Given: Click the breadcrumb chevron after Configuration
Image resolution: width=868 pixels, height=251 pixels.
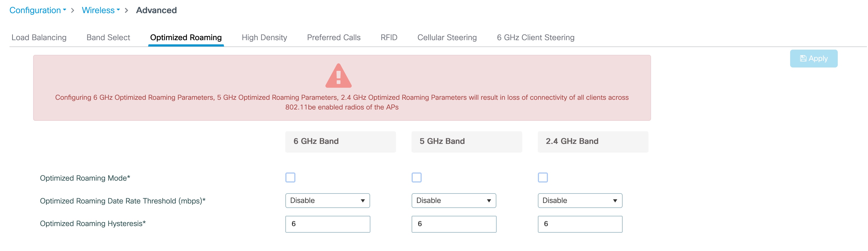Looking at the screenshot, I should (72, 11).
